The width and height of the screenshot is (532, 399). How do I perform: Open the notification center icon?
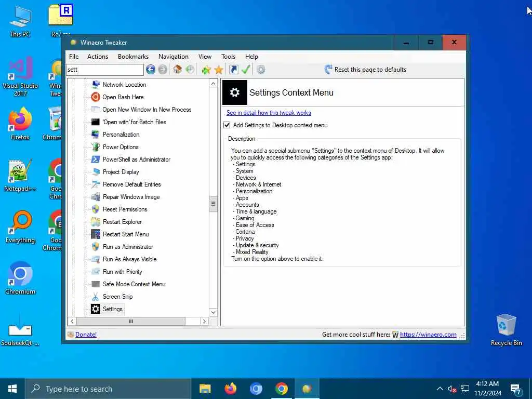pyautogui.click(x=516, y=389)
